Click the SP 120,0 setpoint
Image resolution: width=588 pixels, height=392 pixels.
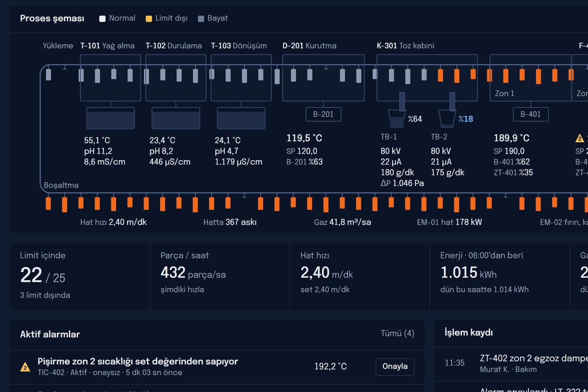(302, 151)
